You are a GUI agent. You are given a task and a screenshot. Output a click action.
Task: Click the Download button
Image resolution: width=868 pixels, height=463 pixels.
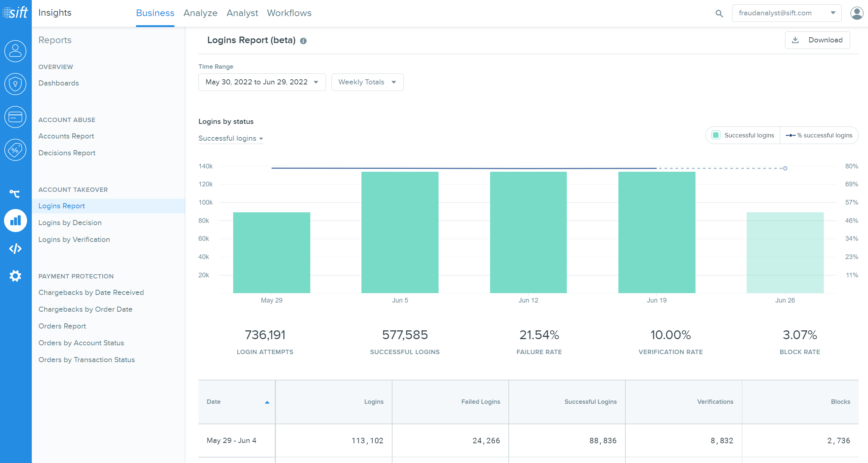pyautogui.click(x=818, y=40)
